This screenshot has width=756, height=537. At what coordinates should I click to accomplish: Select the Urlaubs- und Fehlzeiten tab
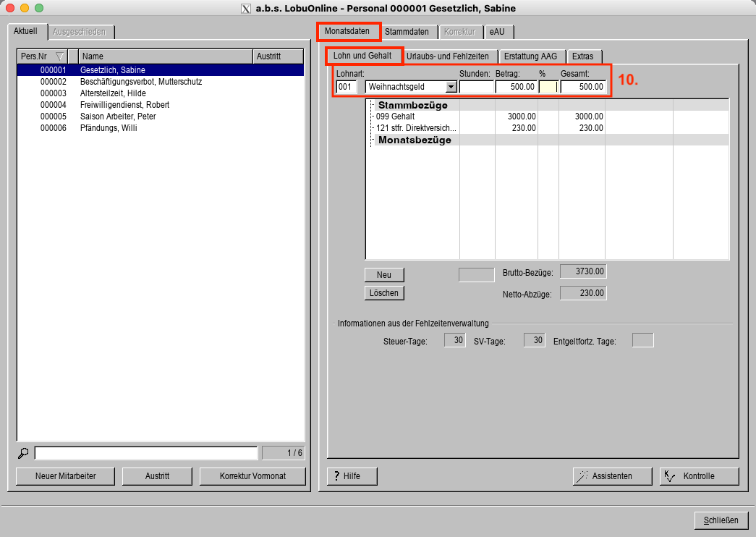(x=448, y=56)
